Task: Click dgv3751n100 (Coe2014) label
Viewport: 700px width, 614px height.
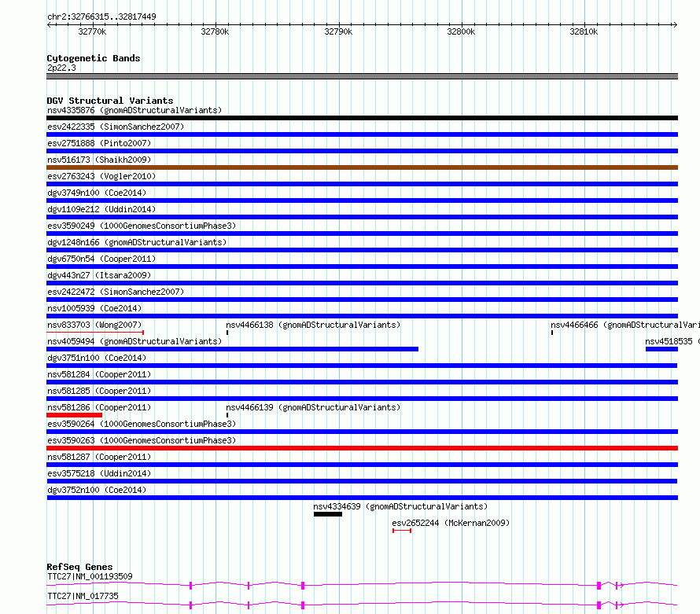Action: click(97, 358)
